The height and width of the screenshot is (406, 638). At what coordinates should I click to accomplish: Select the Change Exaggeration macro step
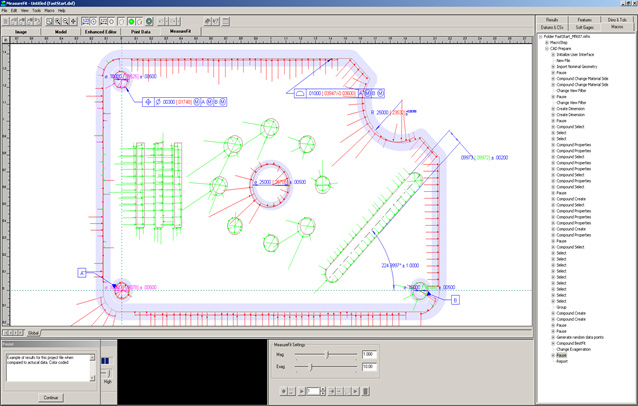tap(573, 349)
